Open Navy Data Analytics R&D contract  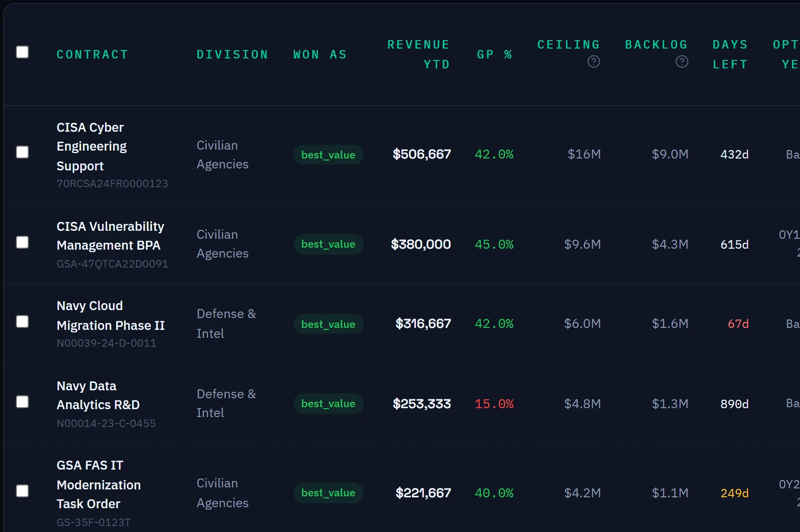click(98, 395)
